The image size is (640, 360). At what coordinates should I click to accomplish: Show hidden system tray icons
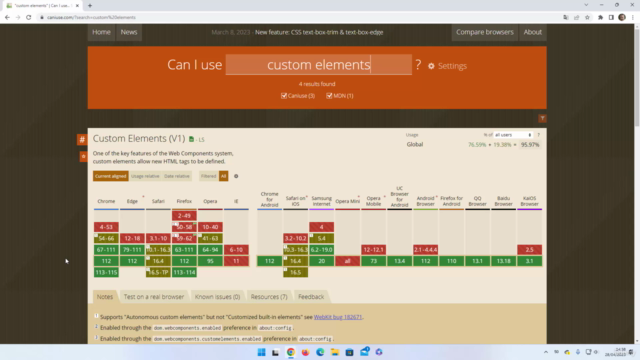tap(546, 352)
